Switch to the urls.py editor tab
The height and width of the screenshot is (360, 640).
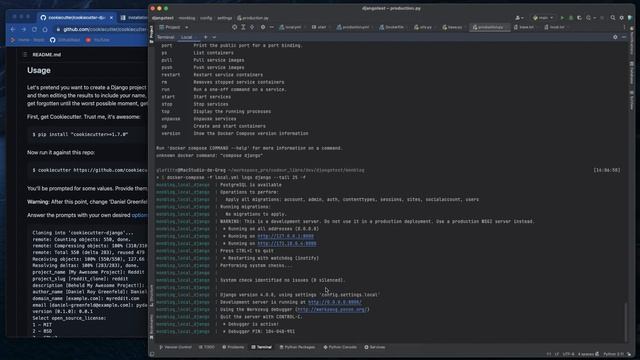click(424, 27)
